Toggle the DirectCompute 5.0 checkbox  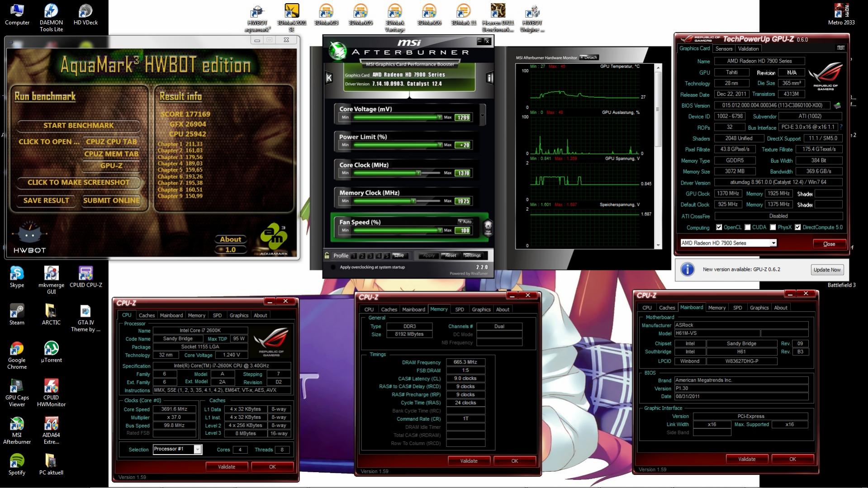(797, 227)
